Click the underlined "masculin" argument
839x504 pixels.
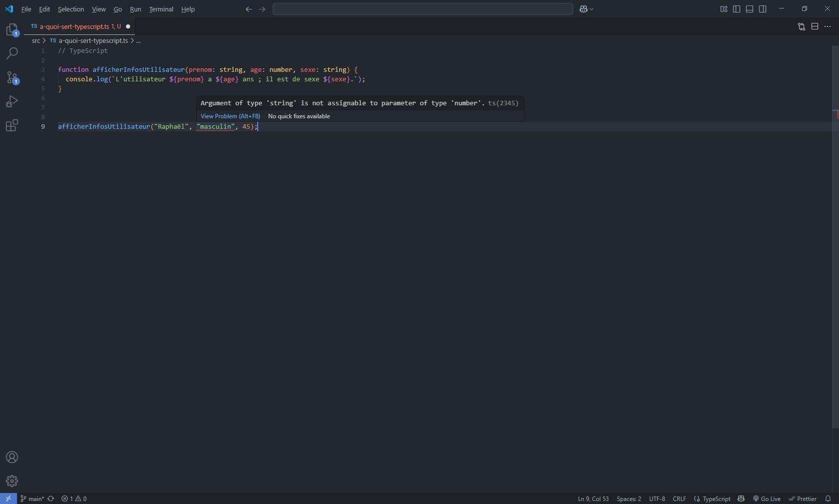216,127
